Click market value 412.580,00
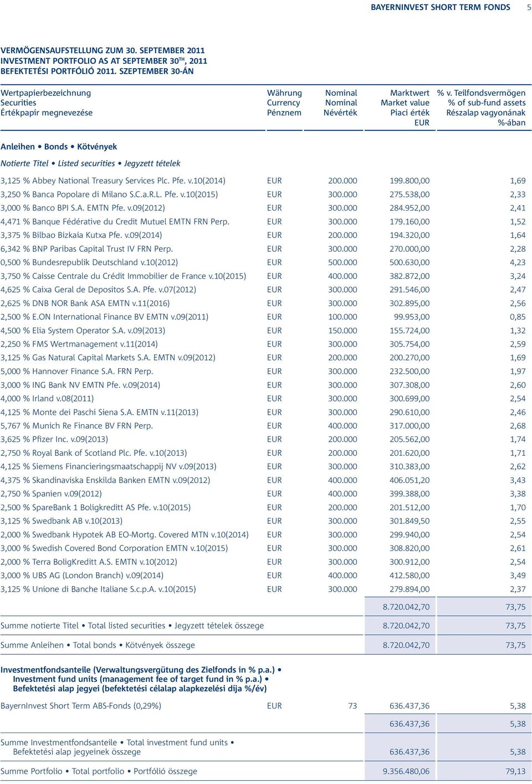Image resolution: width=532 pixels, height=784 pixels. coord(410,575)
